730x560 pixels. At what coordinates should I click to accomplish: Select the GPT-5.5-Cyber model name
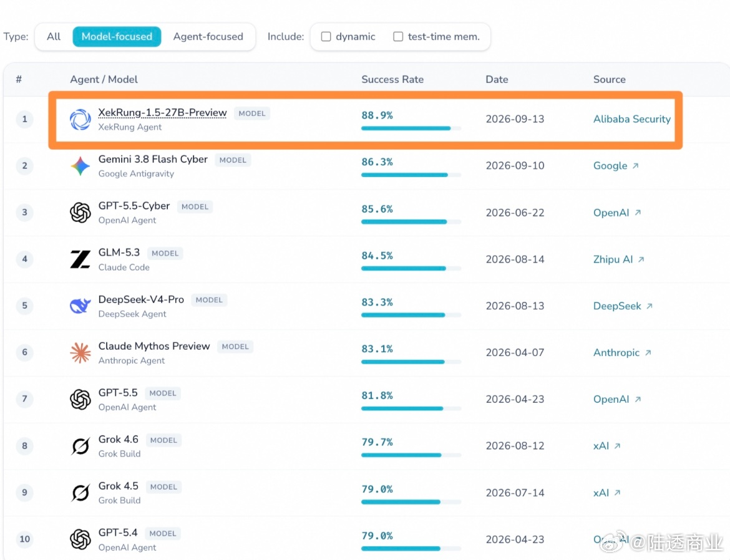point(134,206)
